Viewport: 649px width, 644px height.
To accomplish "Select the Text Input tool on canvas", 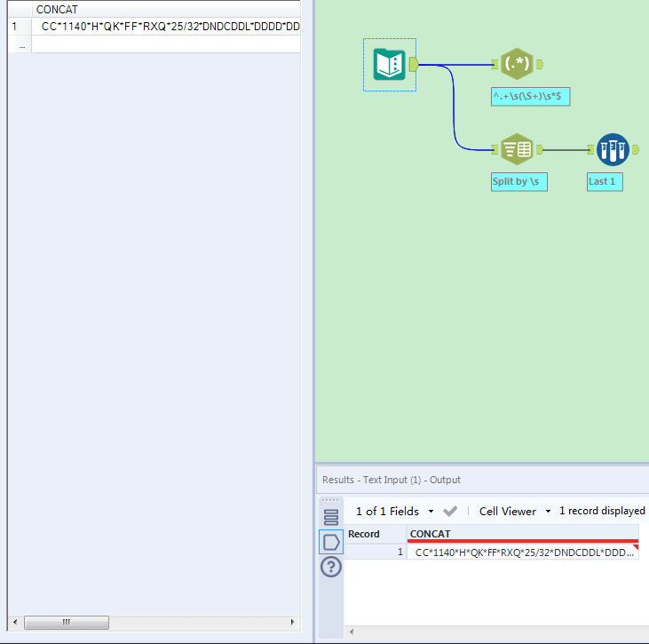I will 389,64.
